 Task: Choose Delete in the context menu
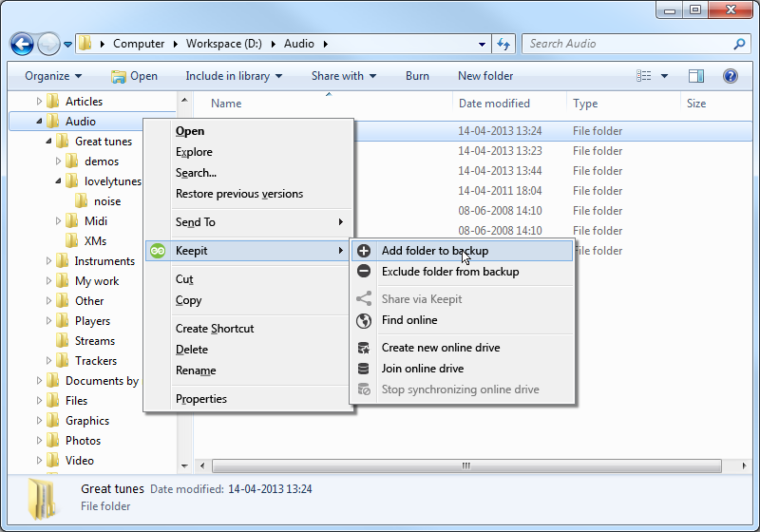(249, 350)
